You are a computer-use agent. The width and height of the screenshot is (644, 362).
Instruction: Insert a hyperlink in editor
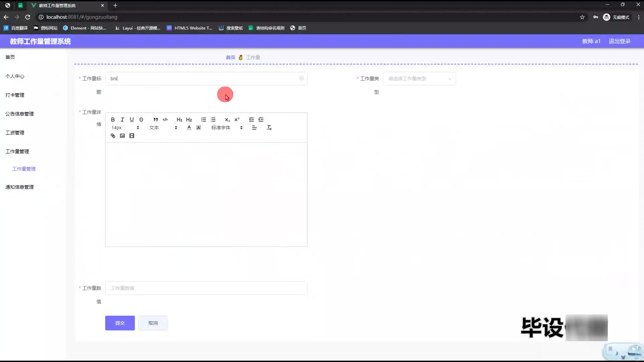point(113,136)
